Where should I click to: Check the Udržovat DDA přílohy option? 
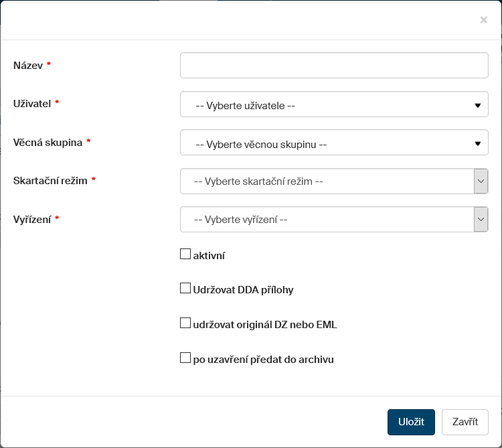pos(185,289)
